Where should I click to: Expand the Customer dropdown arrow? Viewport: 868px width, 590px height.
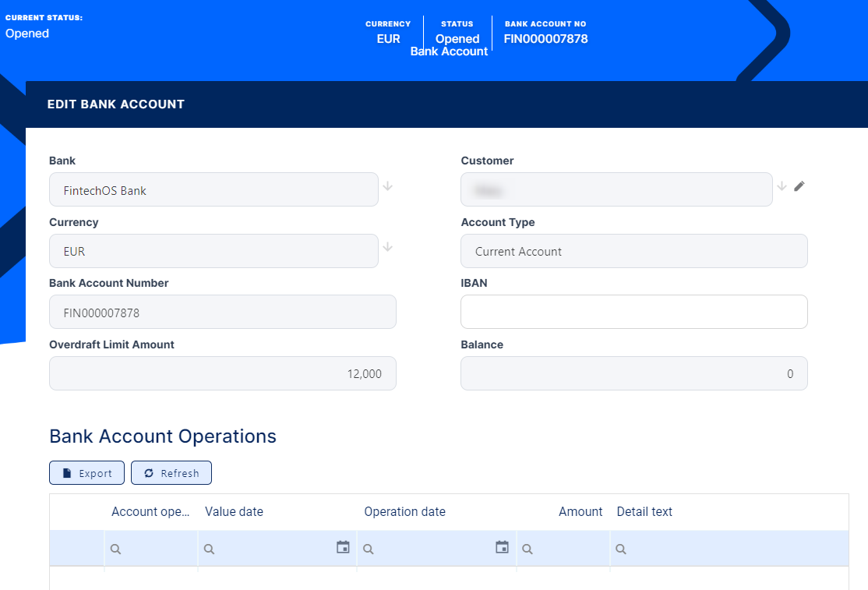[x=782, y=186]
